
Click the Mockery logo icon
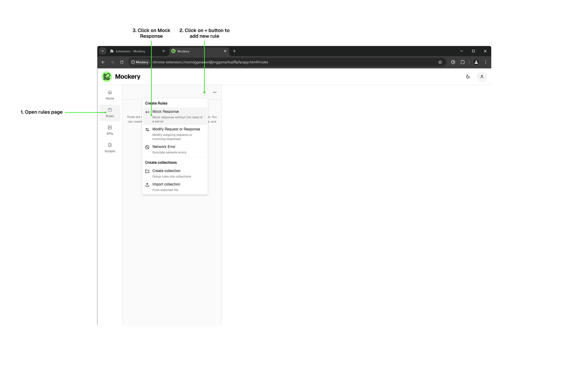pyautogui.click(x=107, y=77)
